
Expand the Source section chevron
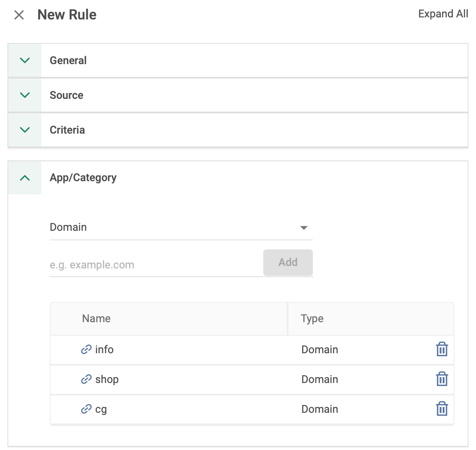coord(25,95)
